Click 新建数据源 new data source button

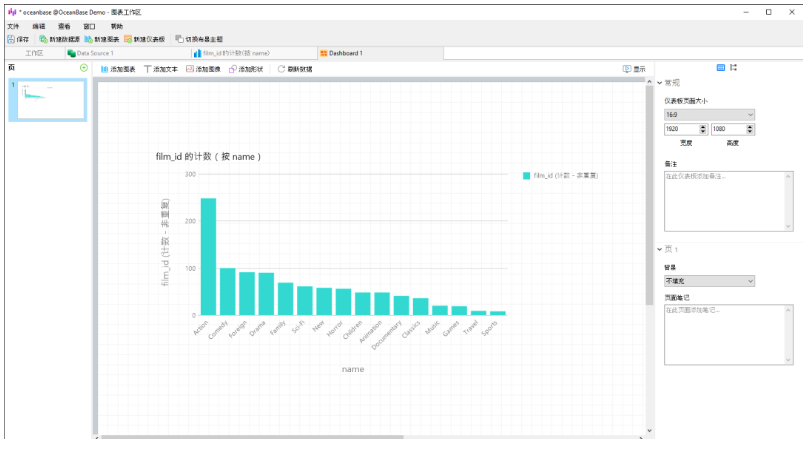coord(60,39)
